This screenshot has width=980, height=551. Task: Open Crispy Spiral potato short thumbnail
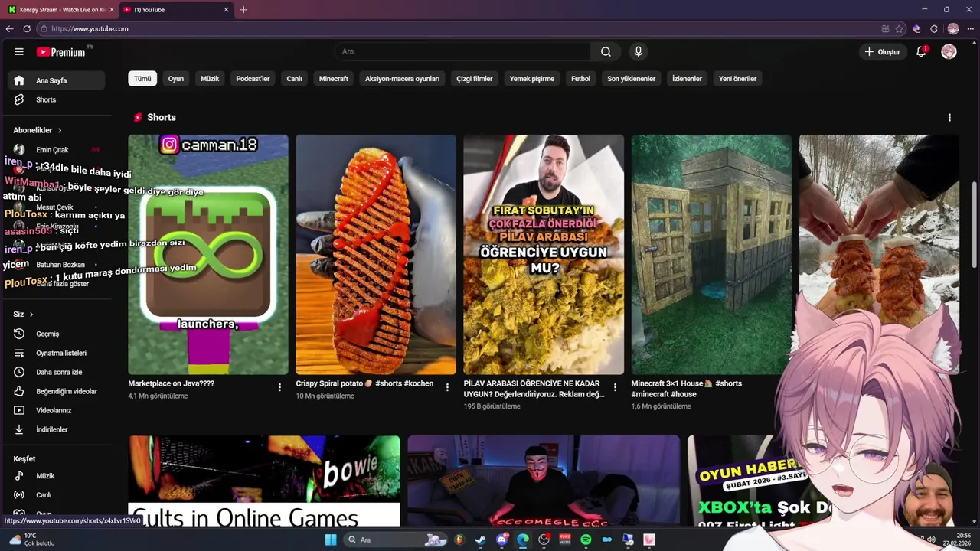376,255
